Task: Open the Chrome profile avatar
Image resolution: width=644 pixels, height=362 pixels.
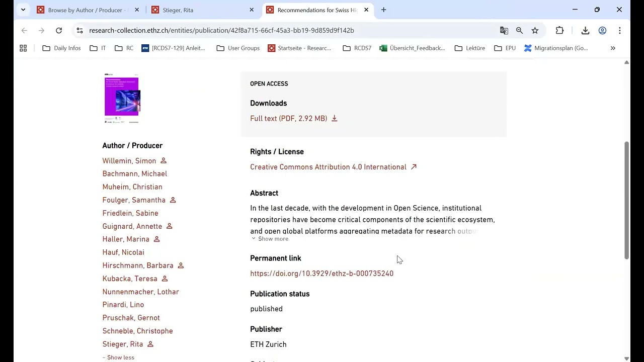Action: coord(602,31)
